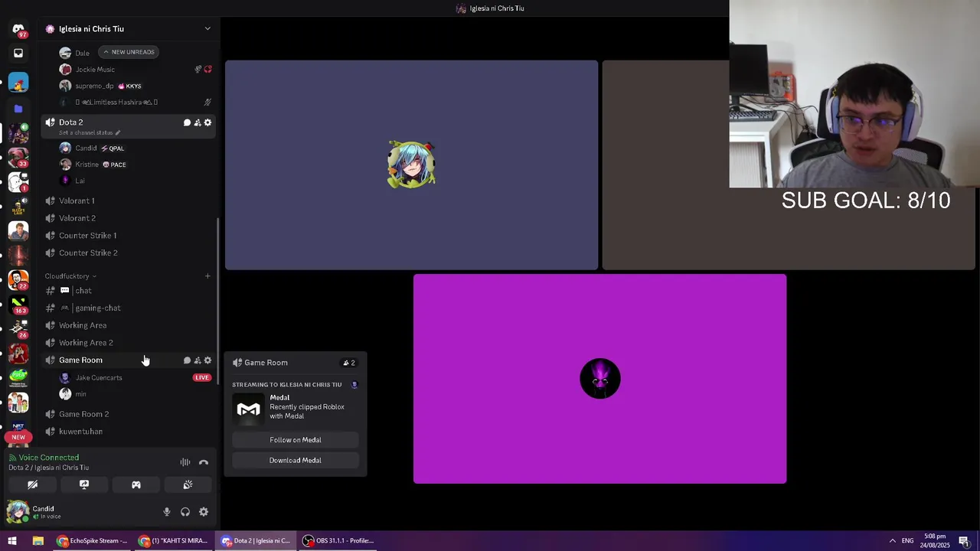The height and width of the screenshot is (551, 980).
Task: Click Download Medal button
Action: coord(296,461)
